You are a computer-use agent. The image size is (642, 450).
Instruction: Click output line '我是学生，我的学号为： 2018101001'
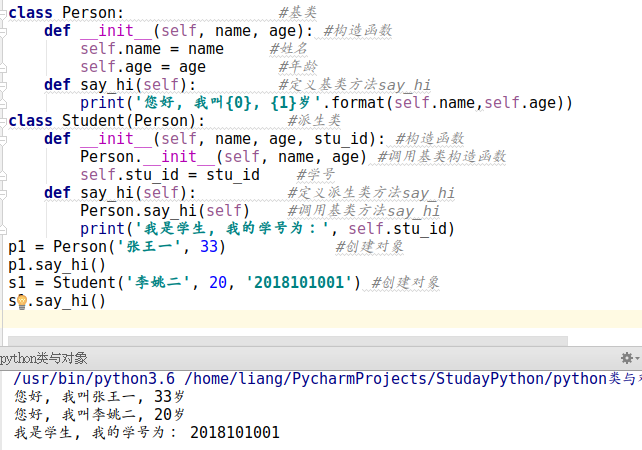click(147, 432)
